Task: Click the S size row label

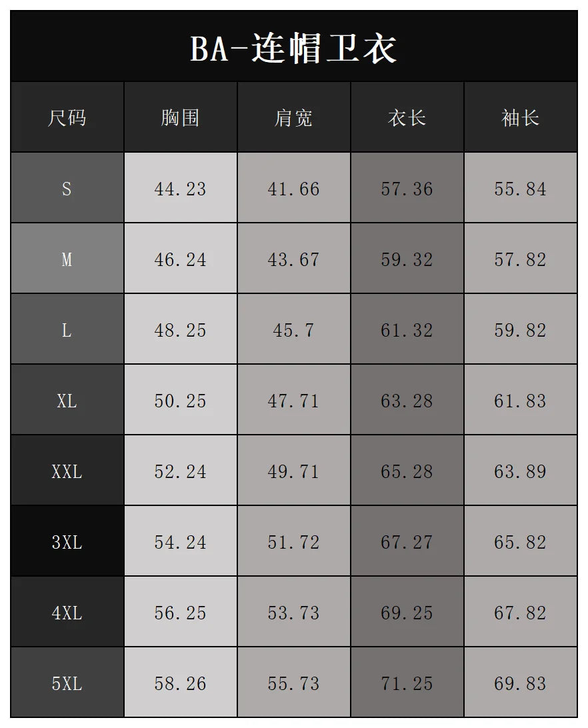Action: pos(67,189)
